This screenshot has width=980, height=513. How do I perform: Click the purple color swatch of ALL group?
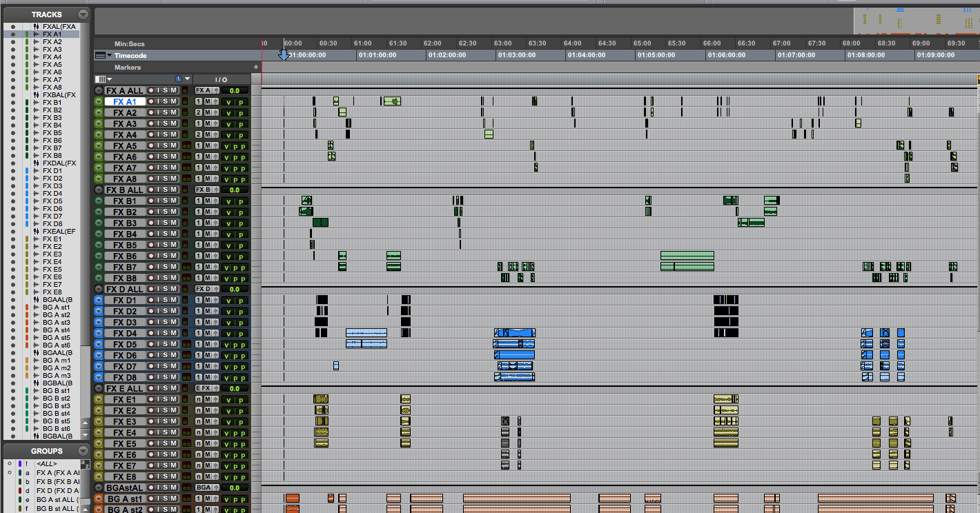click(x=20, y=464)
